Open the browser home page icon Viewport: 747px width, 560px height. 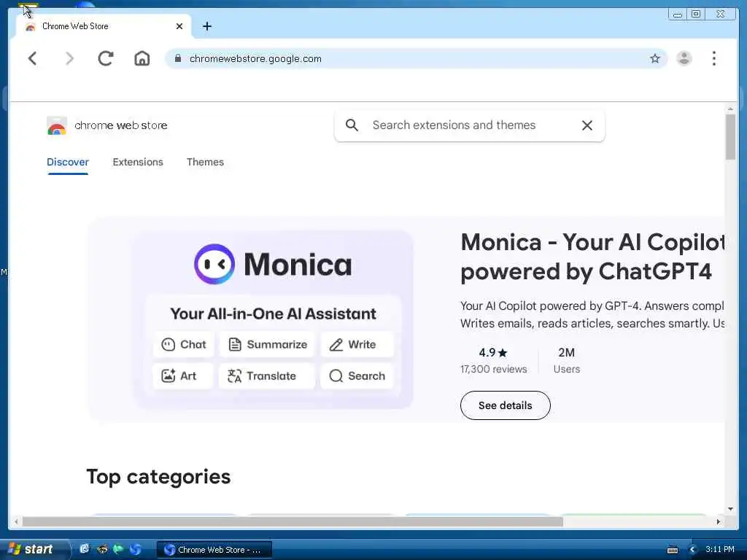pyautogui.click(x=142, y=58)
